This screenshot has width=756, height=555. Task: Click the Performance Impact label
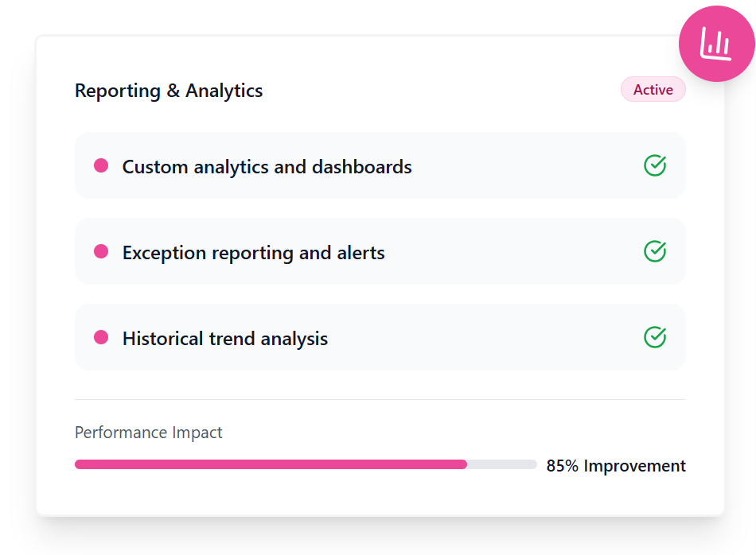coord(149,433)
